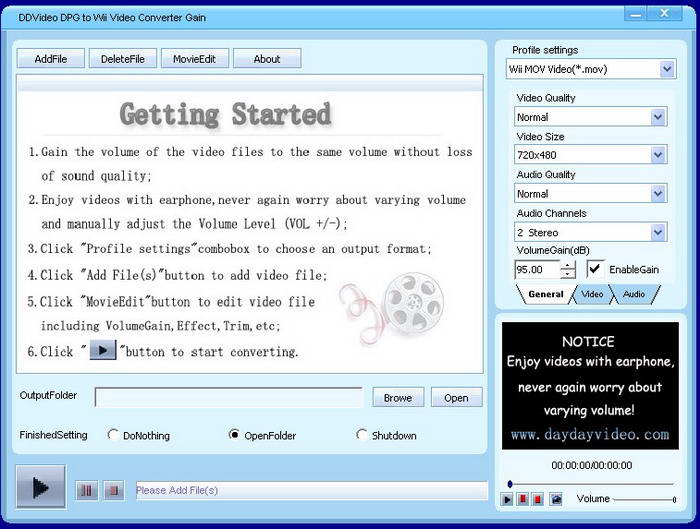700x529 pixels.
Task: Expand the Video Quality dropdown
Action: (x=658, y=117)
